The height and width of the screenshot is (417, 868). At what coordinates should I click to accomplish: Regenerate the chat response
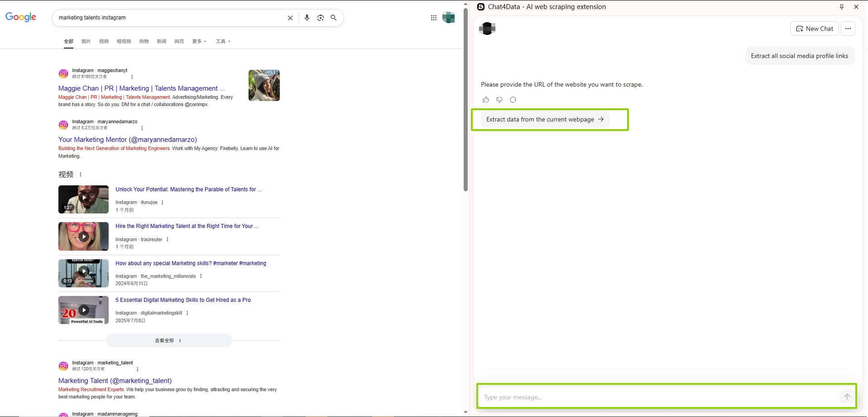pos(513,100)
